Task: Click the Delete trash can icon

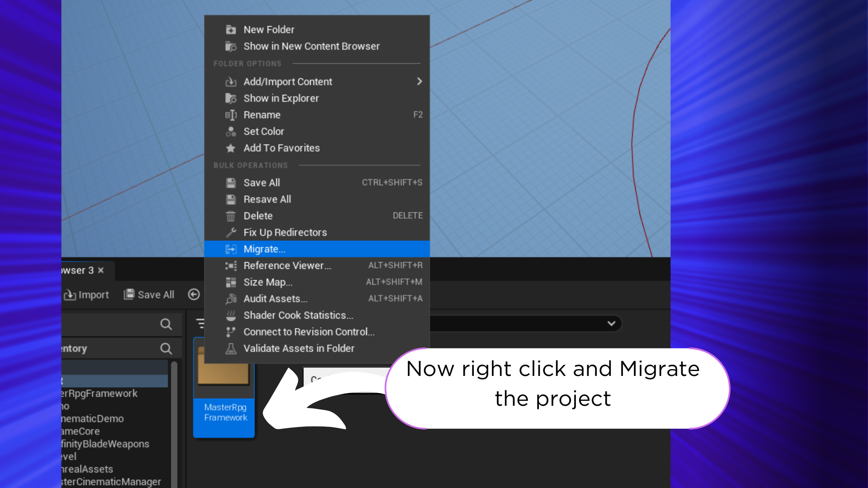Action: (x=231, y=216)
